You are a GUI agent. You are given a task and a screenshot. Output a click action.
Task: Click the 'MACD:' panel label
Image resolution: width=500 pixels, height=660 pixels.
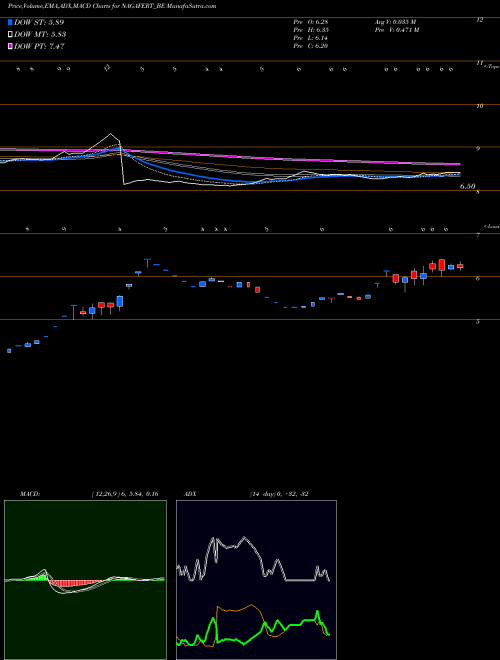pyautogui.click(x=30, y=494)
